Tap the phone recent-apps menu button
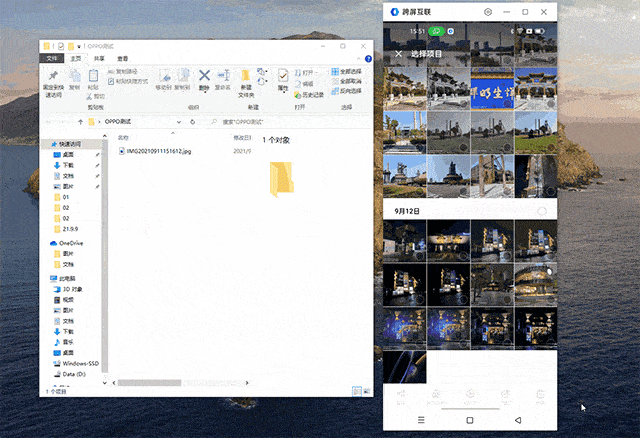640x438 pixels. coord(421,420)
